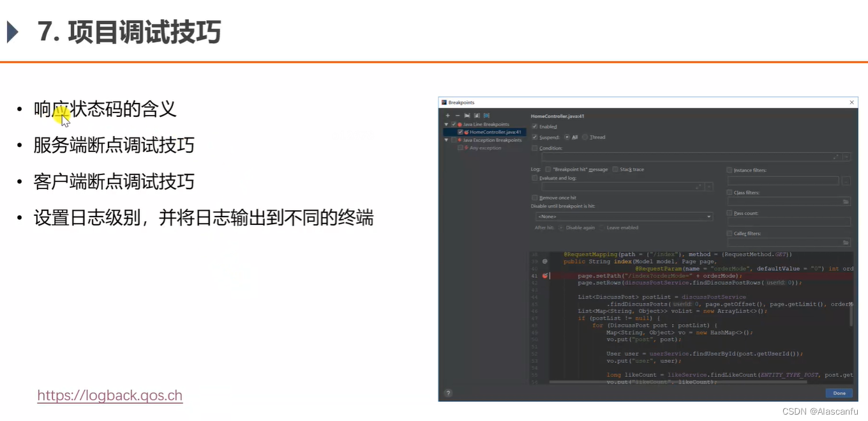
Task: Click the bullet 设置日志级别，并将日志输出到不同的终端
Action: click(204, 218)
